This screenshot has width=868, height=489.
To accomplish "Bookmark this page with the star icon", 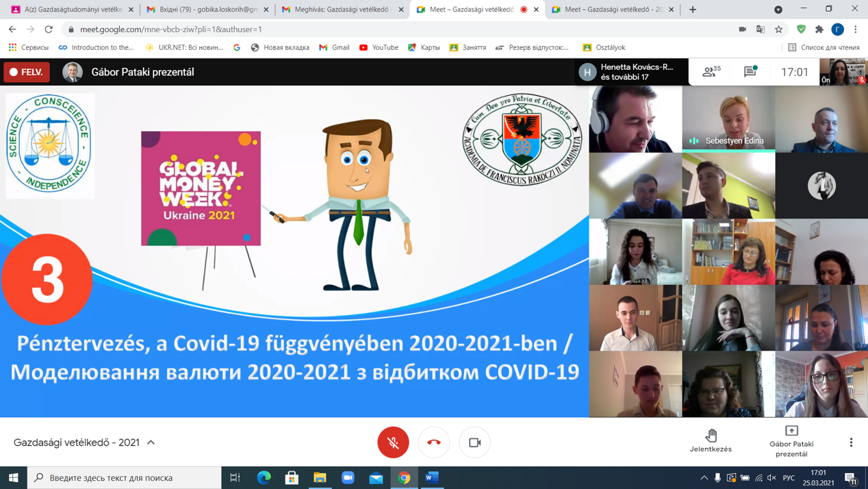I will coord(778,29).
